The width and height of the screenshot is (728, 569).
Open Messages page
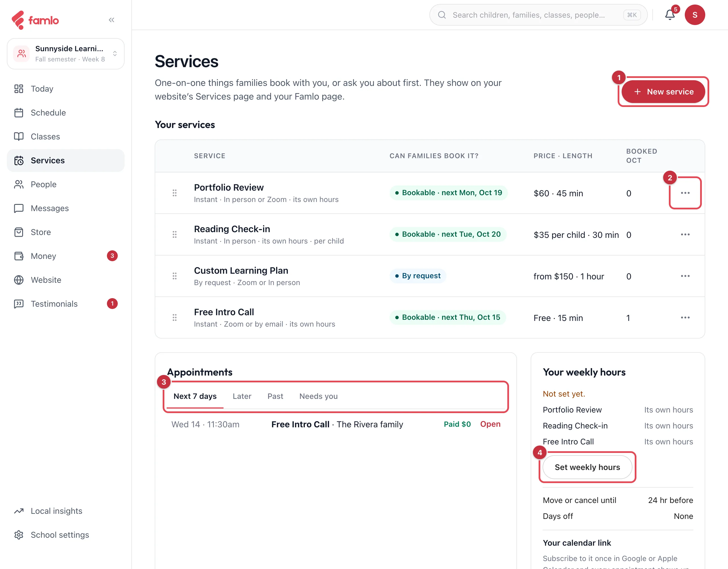(x=66, y=208)
